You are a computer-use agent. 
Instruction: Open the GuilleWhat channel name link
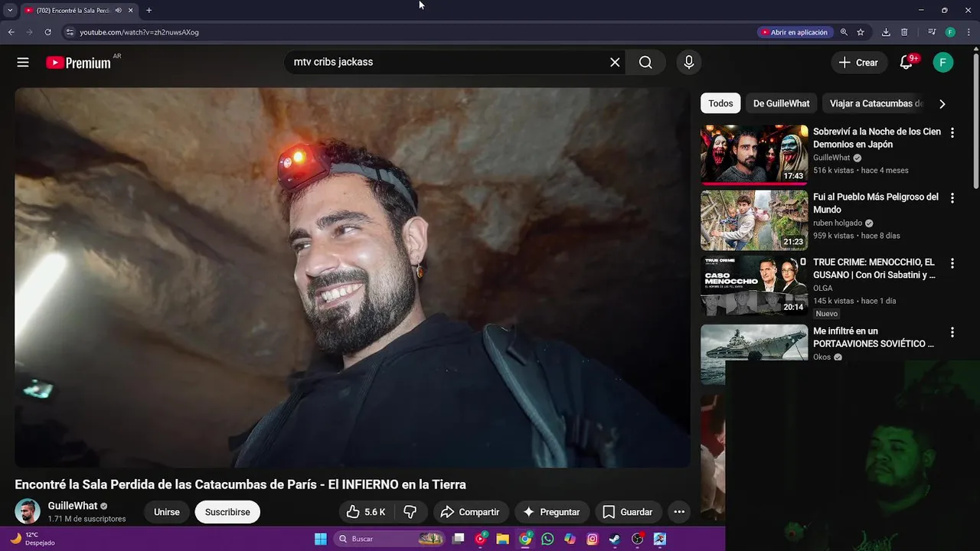pyautogui.click(x=73, y=506)
